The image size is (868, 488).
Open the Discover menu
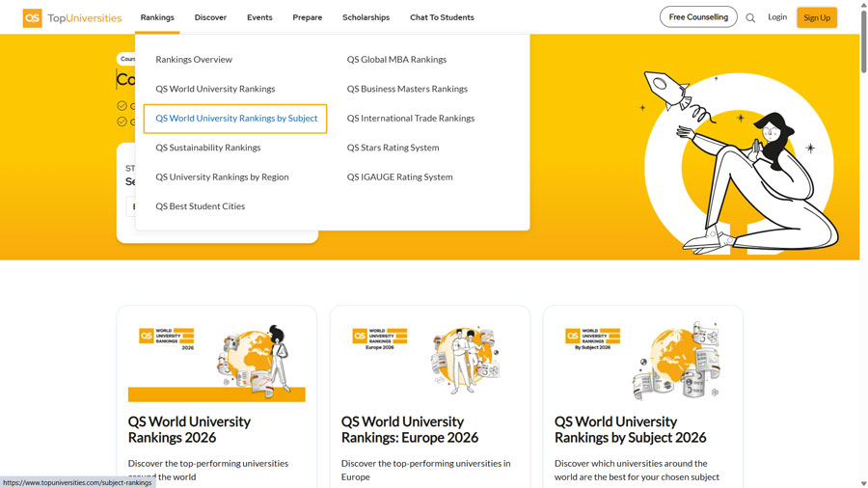210,17
